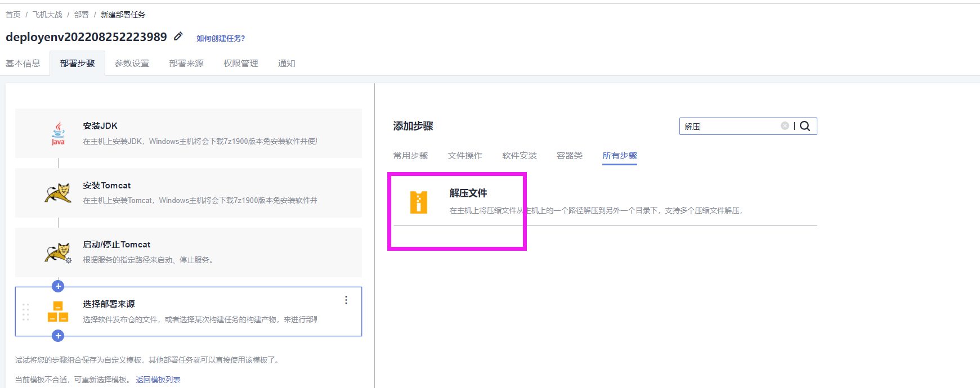Viewport: 980px width, 388px height.
Task: Clear the search box text with X icon
Action: [x=785, y=126]
